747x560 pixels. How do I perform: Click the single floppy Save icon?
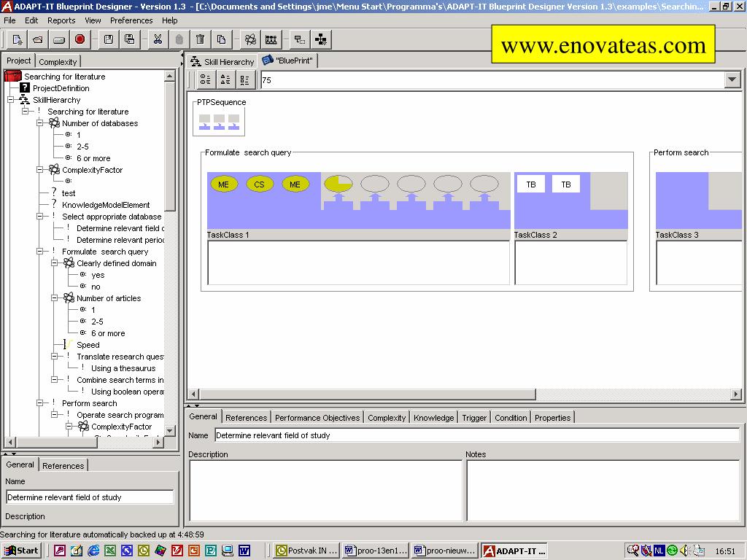(109, 39)
